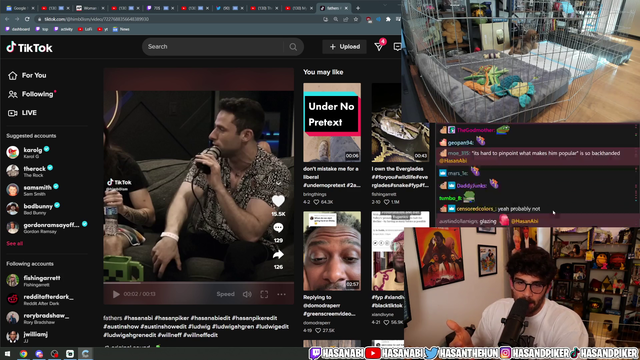Click the #hasanabi hashtag
This screenshot has height=360, width=640.
point(138,318)
